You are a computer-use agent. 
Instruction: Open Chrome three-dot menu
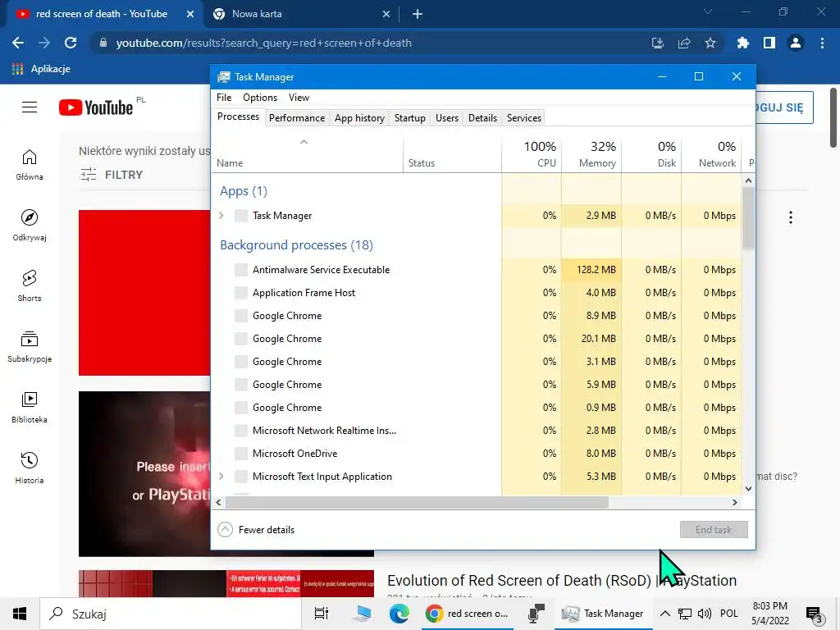click(x=822, y=43)
